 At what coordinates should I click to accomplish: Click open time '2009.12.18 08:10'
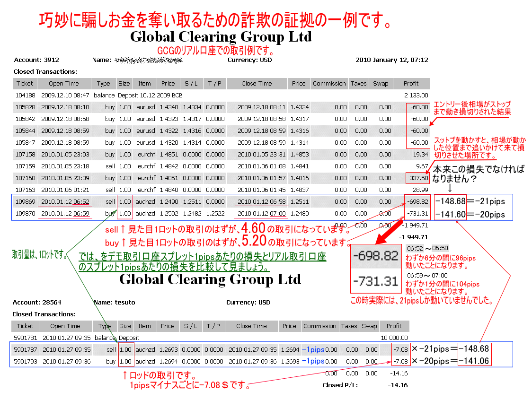(x=65, y=107)
